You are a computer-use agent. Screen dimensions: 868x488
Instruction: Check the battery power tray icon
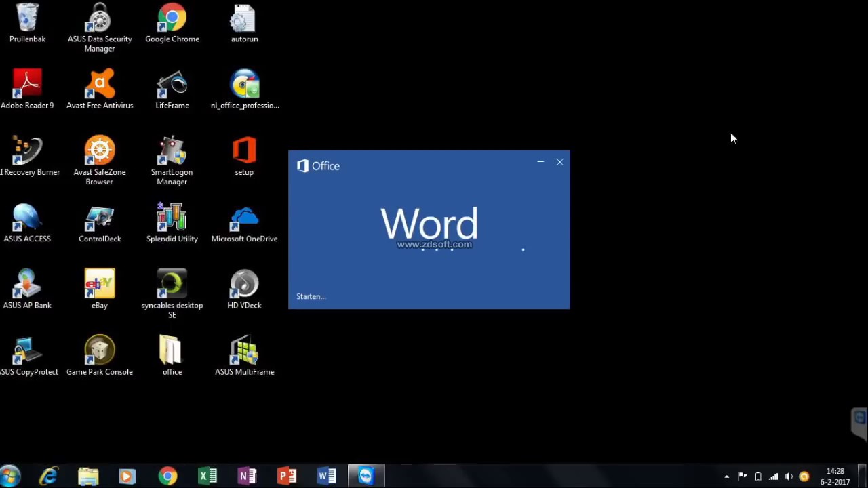[x=758, y=476]
